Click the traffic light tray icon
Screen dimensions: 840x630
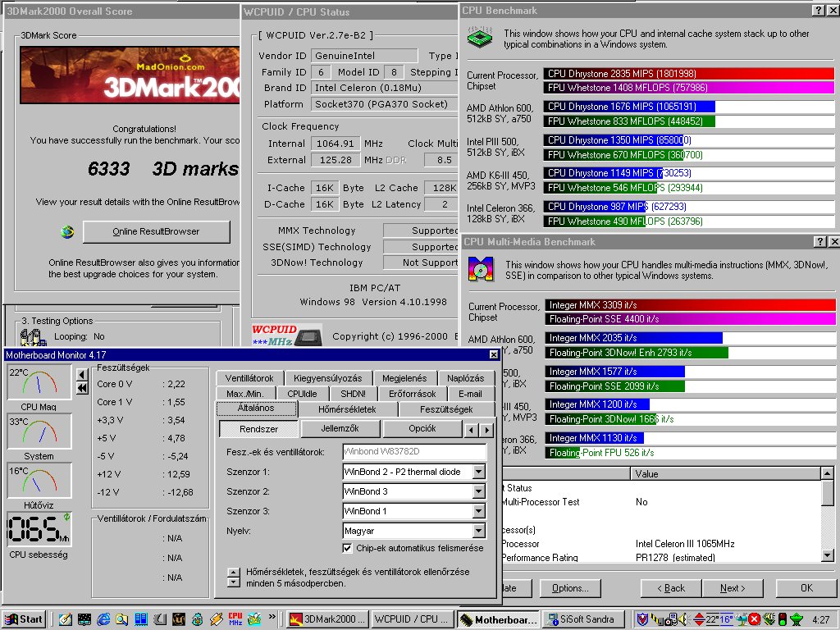pyautogui.click(x=782, y=619)
